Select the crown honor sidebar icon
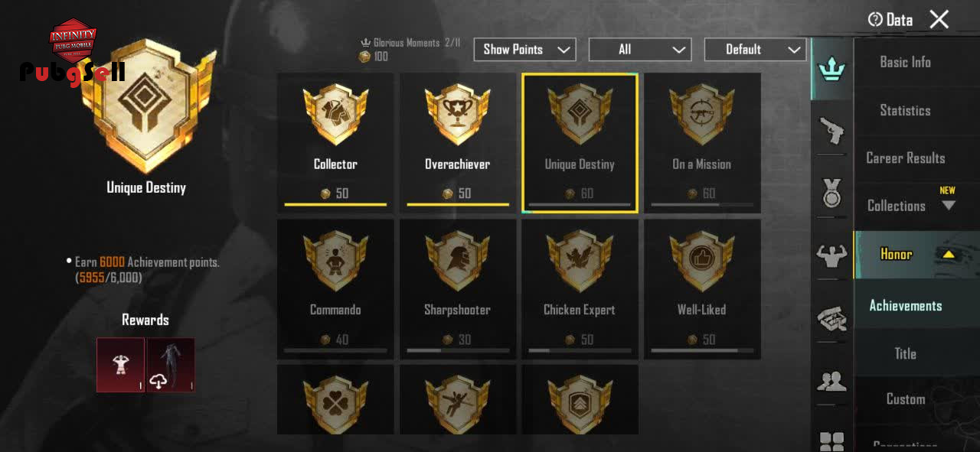 (x=831, y=70)
